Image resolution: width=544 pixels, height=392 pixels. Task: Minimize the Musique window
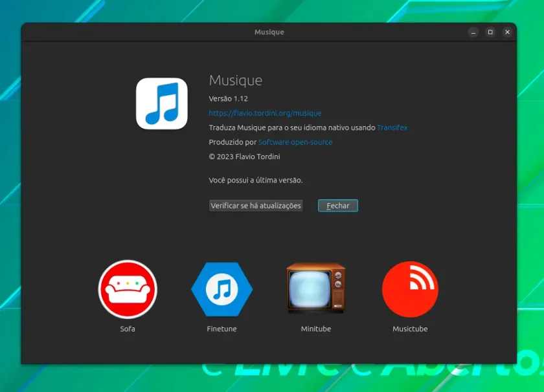tap(473, 32)
